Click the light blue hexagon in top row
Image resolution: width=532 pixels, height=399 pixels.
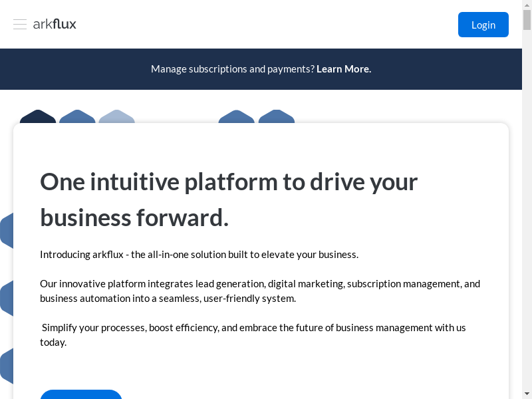tap(116, 117)
